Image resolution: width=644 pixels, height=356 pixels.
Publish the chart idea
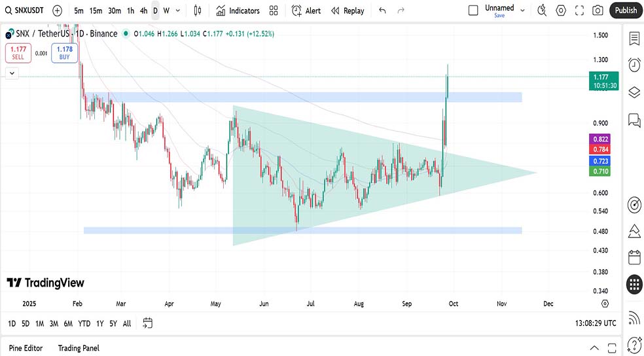[626, 10]
